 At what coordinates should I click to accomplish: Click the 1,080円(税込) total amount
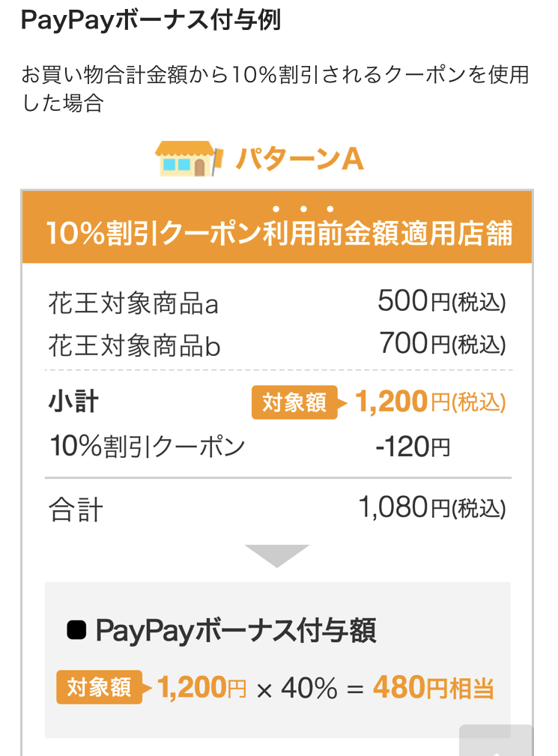(431, 508)
